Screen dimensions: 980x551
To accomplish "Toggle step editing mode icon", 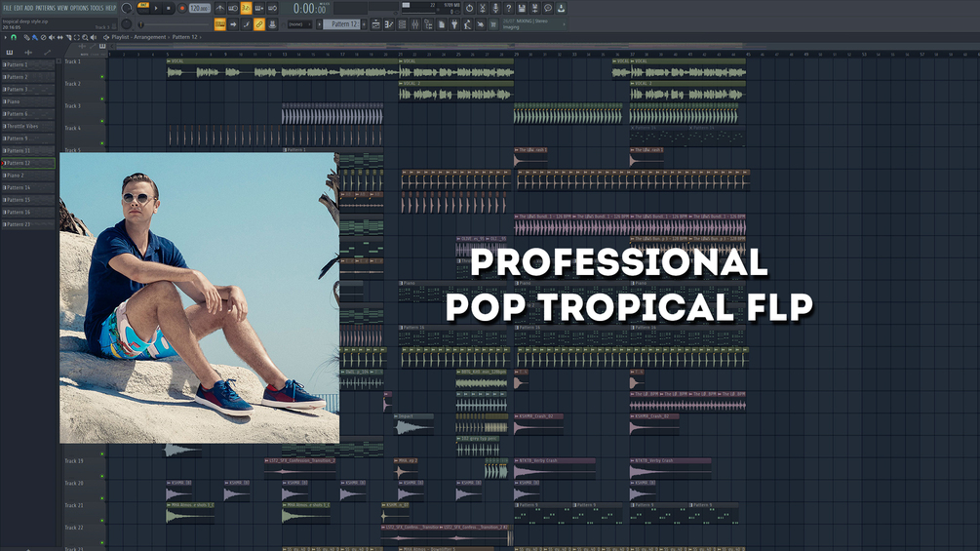I will 247,24.
